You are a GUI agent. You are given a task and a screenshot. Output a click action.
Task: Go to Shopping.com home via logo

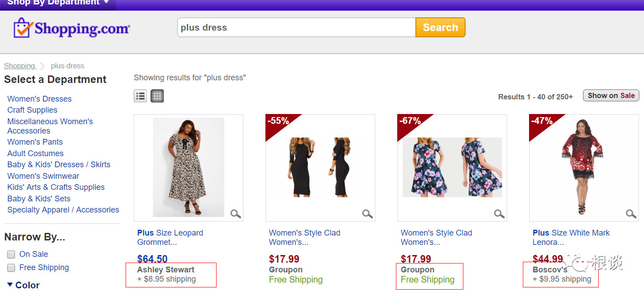(x=71, y=28)
